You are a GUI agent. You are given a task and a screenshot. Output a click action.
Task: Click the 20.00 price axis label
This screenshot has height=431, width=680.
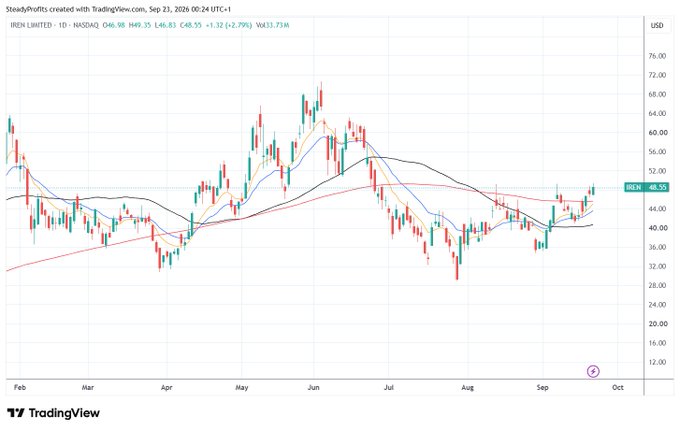point(657,323)
